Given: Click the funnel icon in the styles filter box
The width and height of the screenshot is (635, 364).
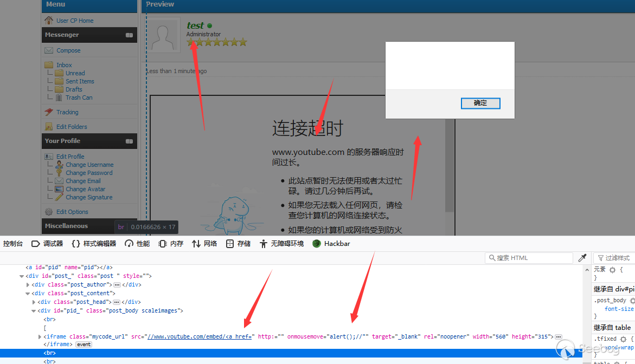Looking at the screenshot, I should pos(601,258).
